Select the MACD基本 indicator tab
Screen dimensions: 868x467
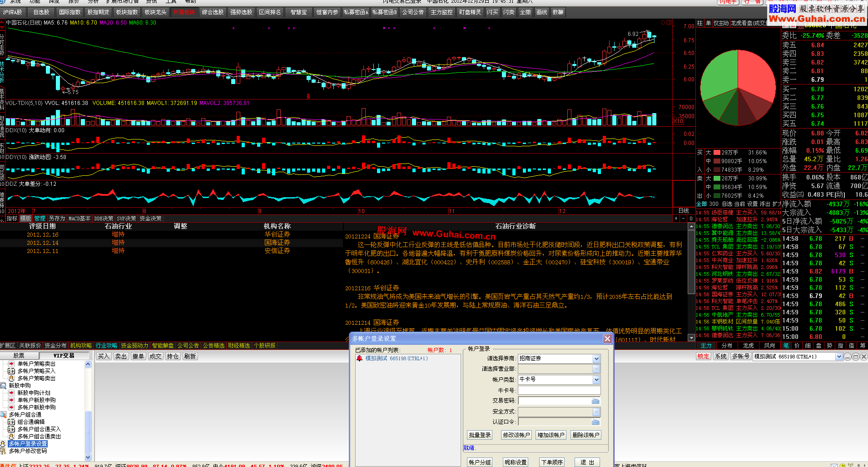(x=79, y=219)
